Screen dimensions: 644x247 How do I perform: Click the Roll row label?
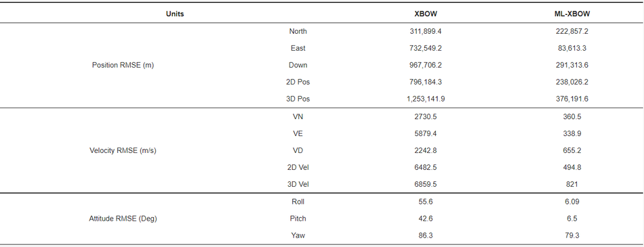[298, 202]
